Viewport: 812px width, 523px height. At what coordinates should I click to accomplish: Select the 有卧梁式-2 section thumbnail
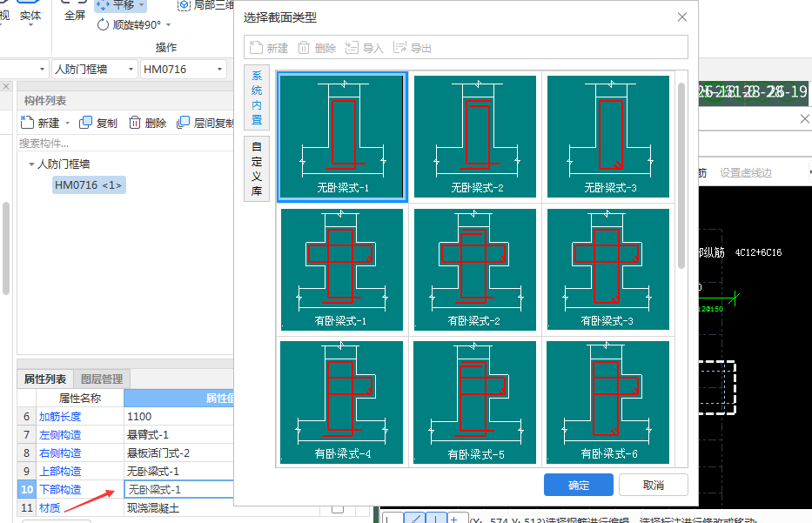(x=475, y=269)
